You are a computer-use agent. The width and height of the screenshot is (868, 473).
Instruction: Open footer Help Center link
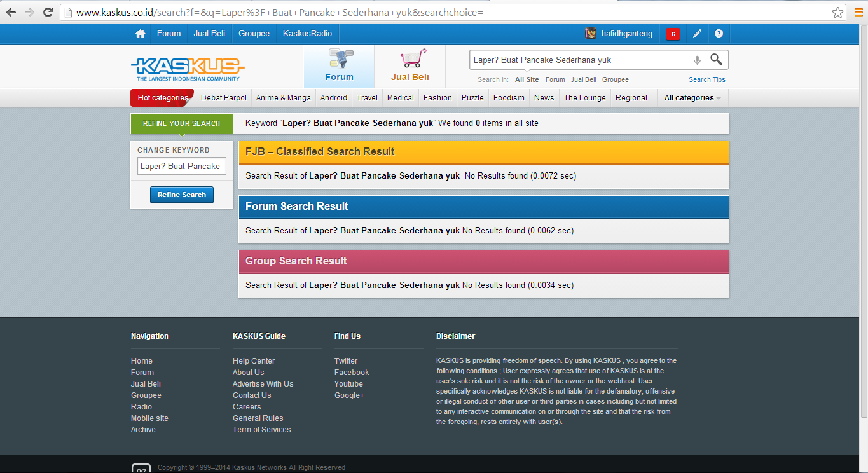coord(254,361)
